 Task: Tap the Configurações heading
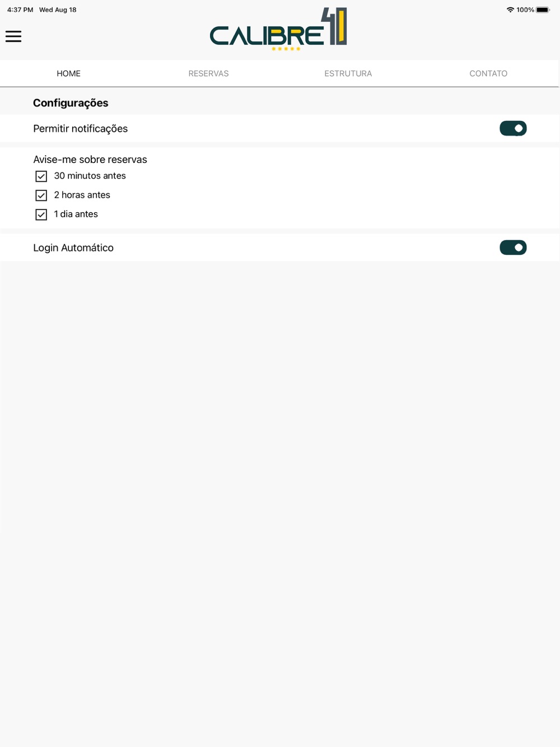click(x=71, y=103)
